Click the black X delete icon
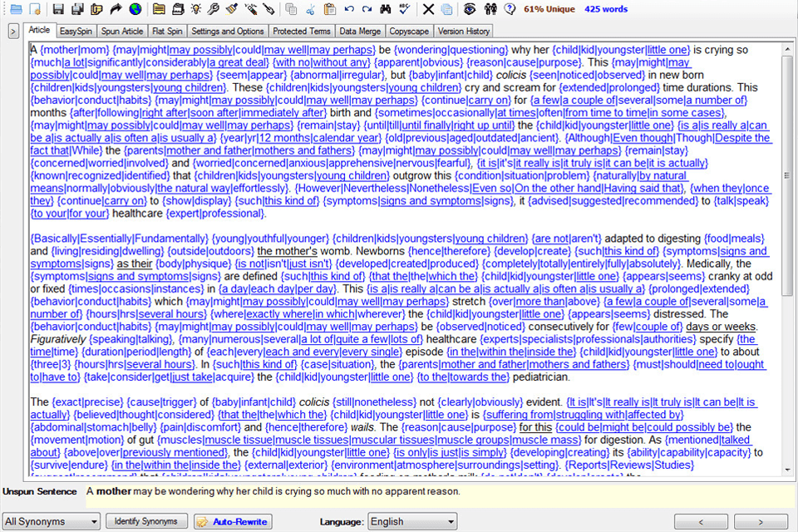798x532 pixels. tap(429, 8)
